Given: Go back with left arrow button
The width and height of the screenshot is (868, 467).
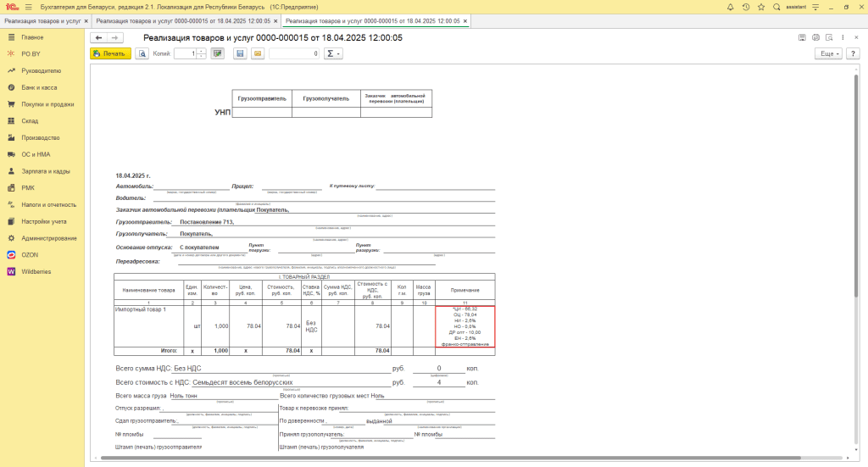Looking at the screenshot, I should [98, 37].
